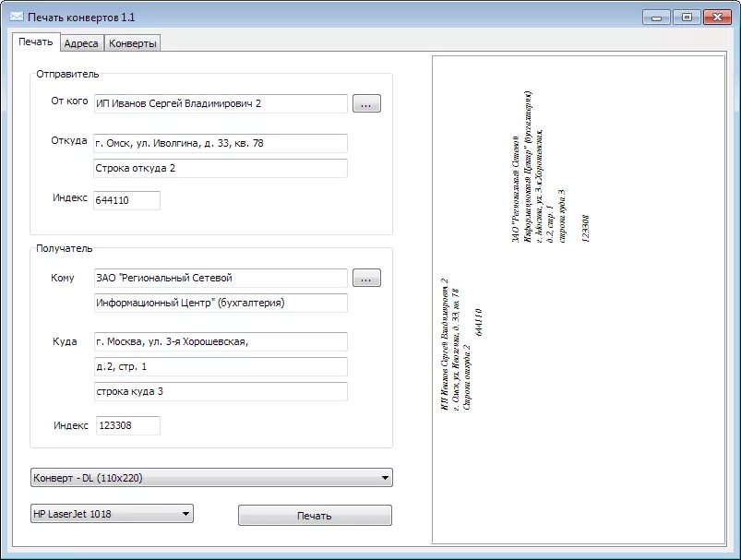The height and width of the screenshot is (560, 741).
Task: Click the rotated recipient index 123308 in preview
Action: [x=585, y=229]
